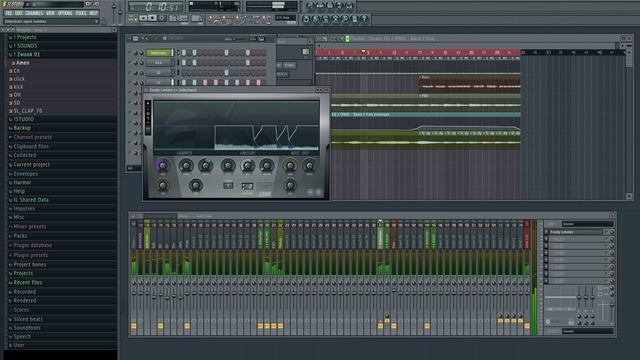Viewport: 640px width, 360px height.
Task: Click the transport Record button
Action: click(x=162, y=18)
